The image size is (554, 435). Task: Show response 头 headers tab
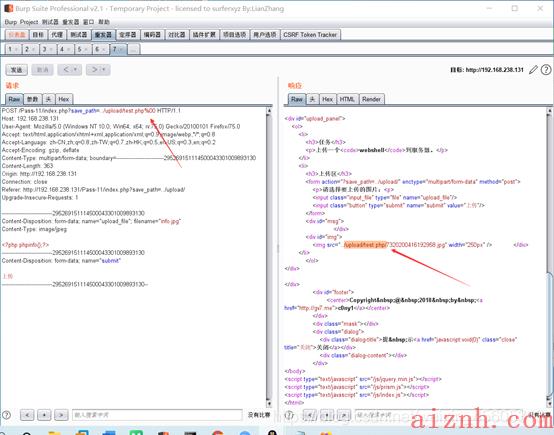click(x=312, y=99)
